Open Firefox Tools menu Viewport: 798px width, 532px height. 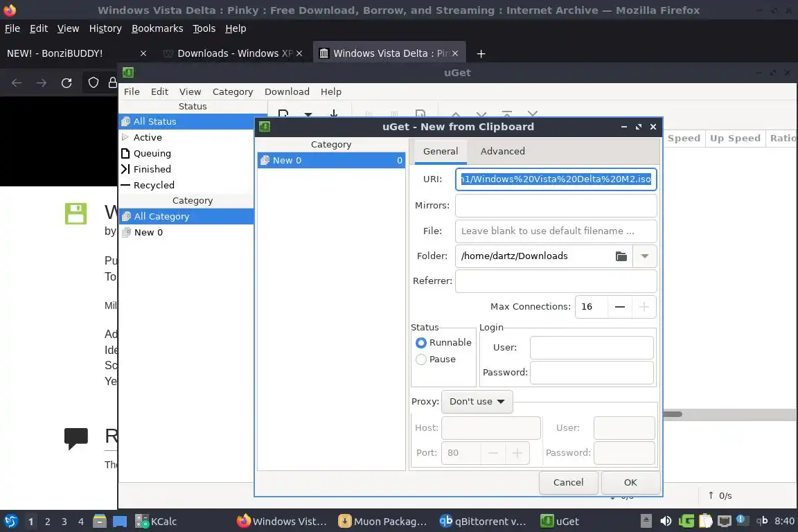[204, 28]
